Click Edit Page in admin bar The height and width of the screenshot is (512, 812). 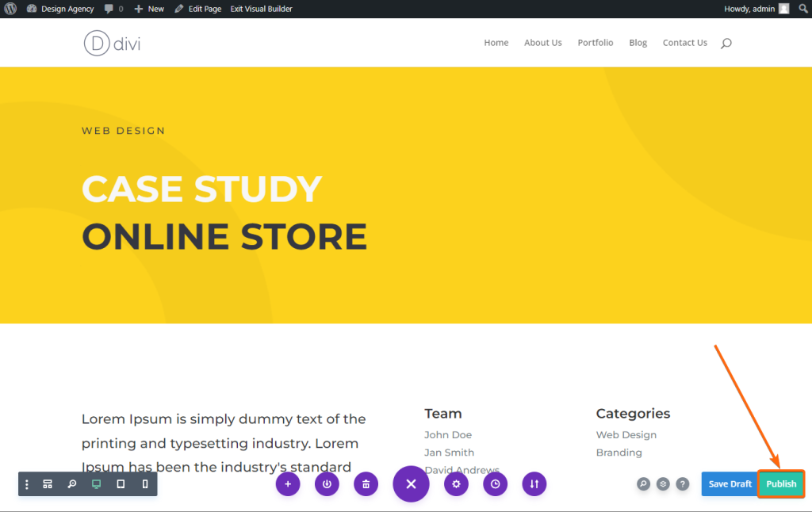click(197, 9)
